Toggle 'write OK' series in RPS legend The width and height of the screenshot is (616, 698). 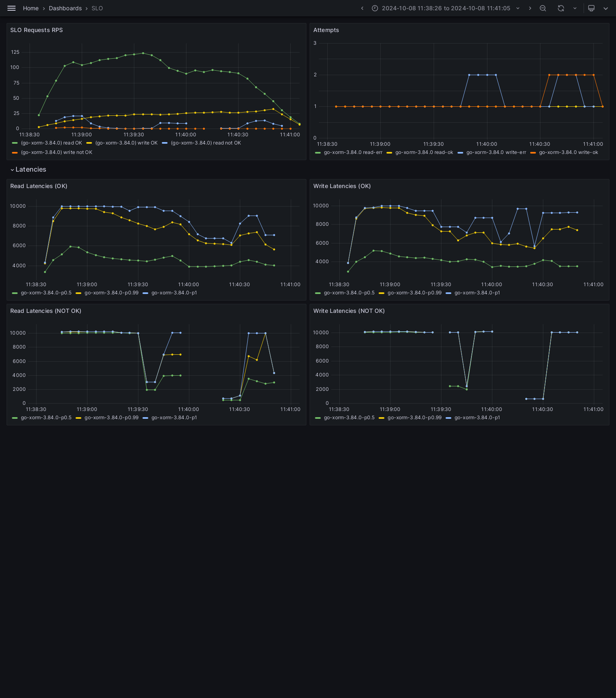pos(126,143)
